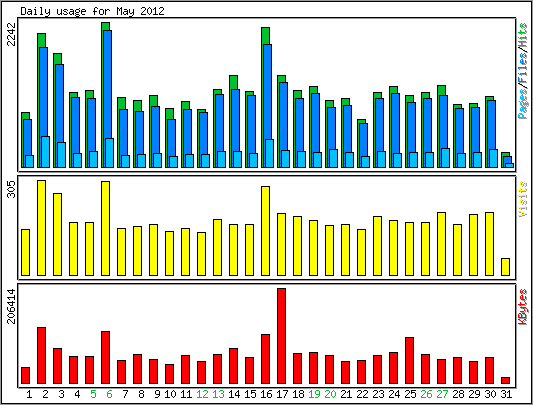Click the yellow visits bar for day 2
Viewport: 533px width, 405px height.
(x=41, y=228)
